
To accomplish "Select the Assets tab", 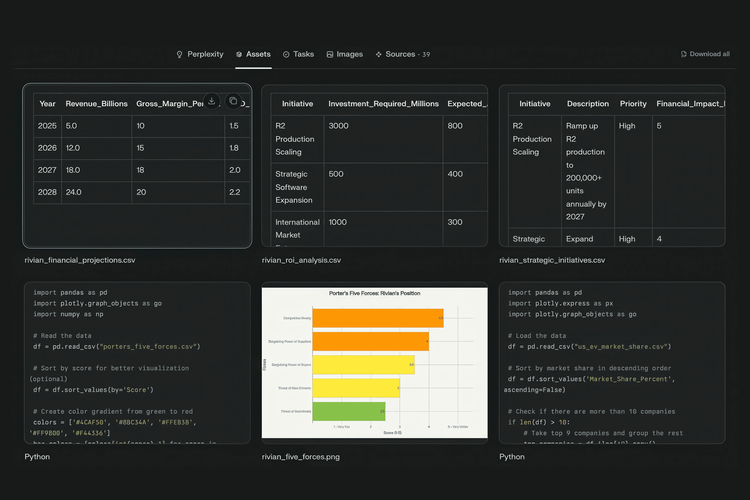I will (254, 54).
